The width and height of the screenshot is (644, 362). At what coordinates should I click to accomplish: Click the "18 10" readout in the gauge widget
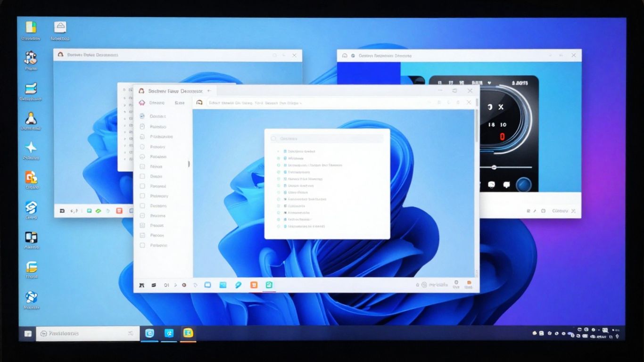(497, 124)
